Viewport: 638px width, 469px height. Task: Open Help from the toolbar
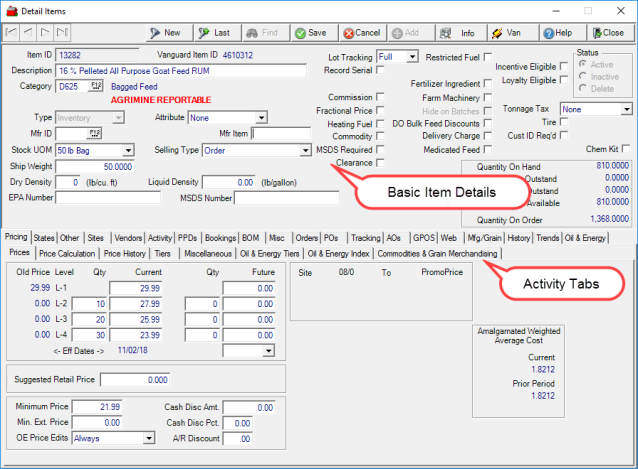coord(561,33)
